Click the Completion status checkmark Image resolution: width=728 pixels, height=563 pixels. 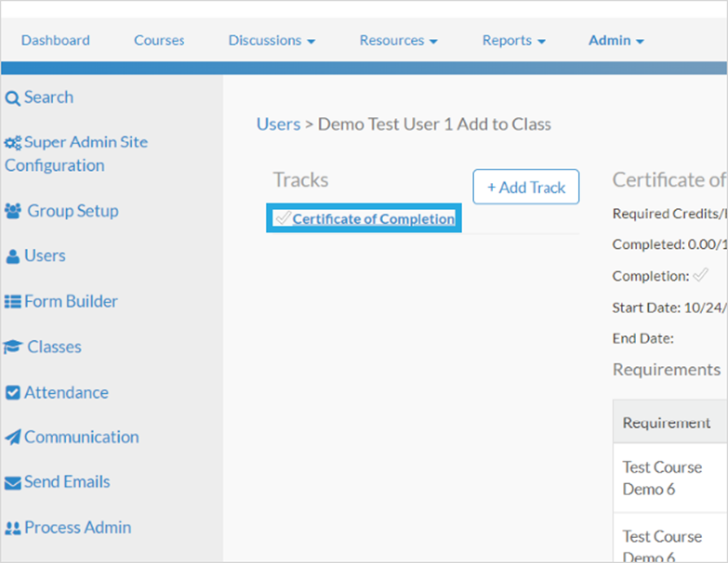pyautogui.click(x=701, y=275)
